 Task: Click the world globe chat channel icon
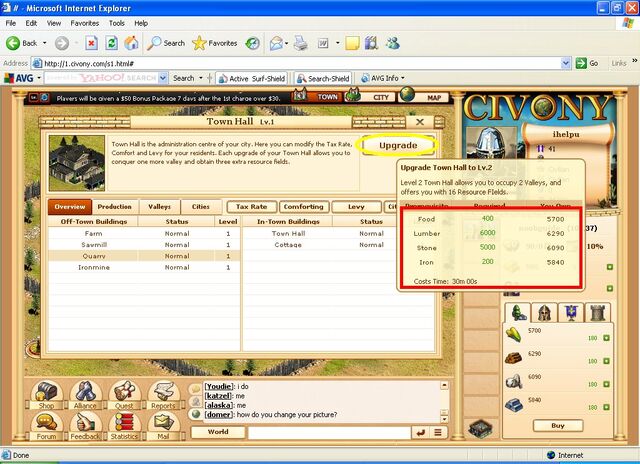[196, 414]
